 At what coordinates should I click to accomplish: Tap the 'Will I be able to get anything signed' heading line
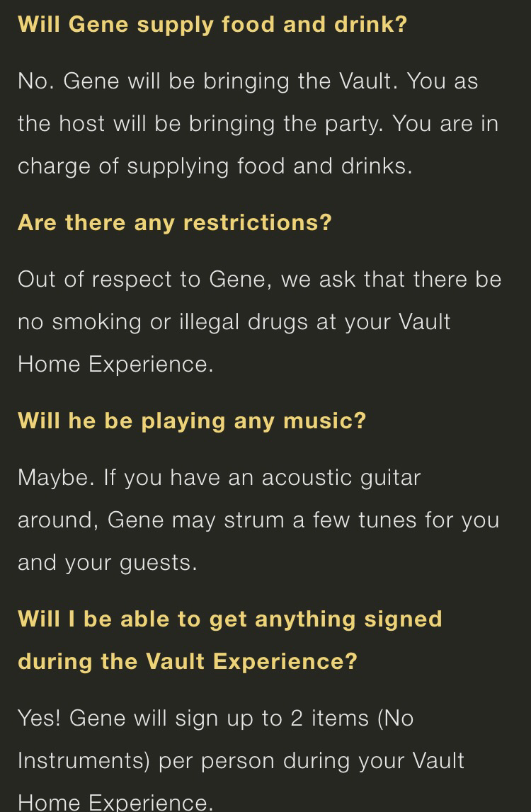point(230,619)
